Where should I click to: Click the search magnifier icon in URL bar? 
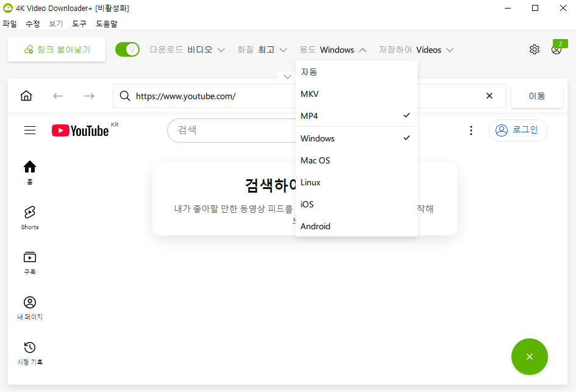[x=125, y=96]
